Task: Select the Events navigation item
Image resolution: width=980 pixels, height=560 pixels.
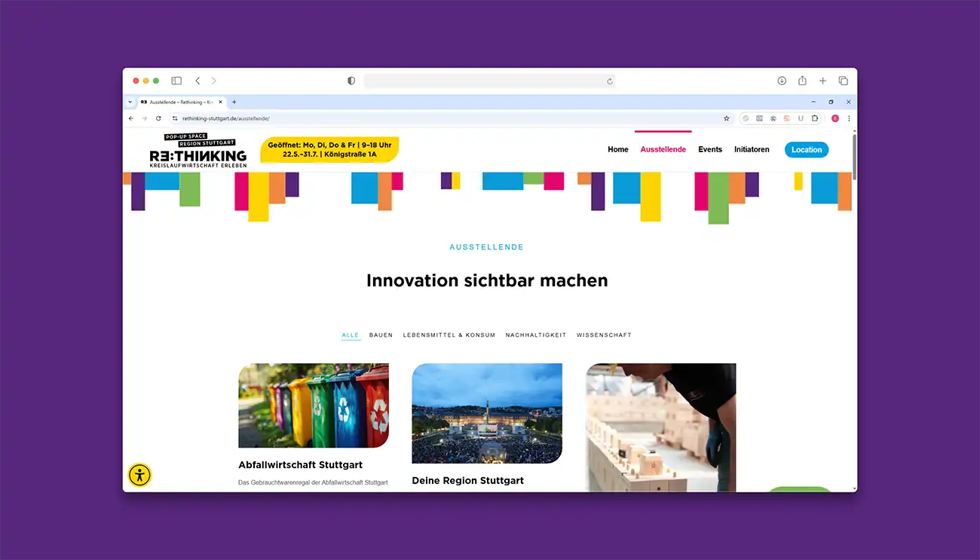Action: pyautogui.click(x=709, y=149)
